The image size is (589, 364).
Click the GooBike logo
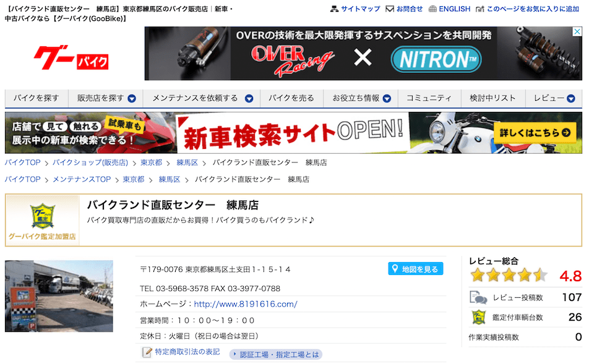pos(71,58)
